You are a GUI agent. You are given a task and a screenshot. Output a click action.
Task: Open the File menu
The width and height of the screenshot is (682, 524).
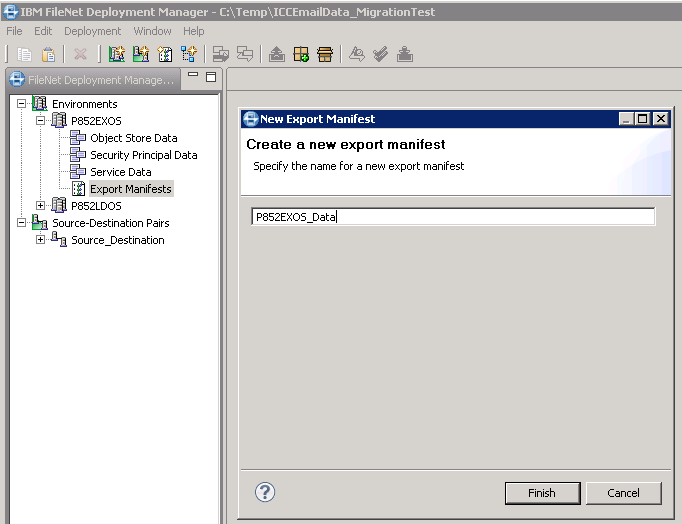pyautogui.click(x=14, y=31)
